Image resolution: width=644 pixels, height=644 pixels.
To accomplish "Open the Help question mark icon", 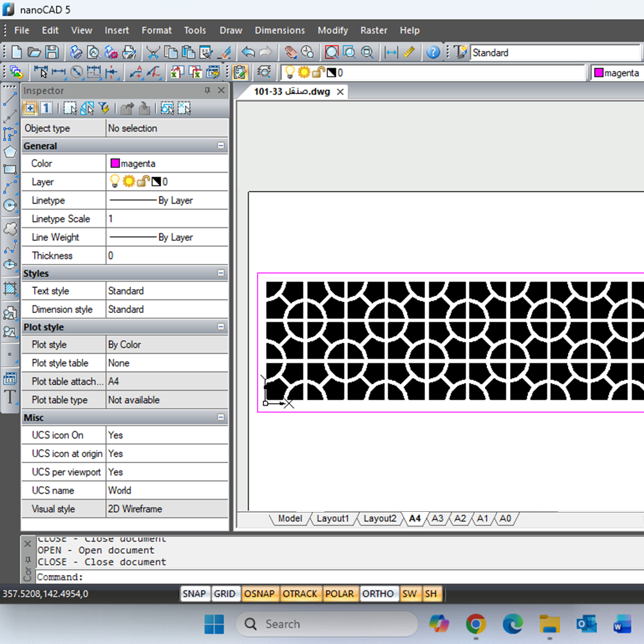I will click(433, 53).
